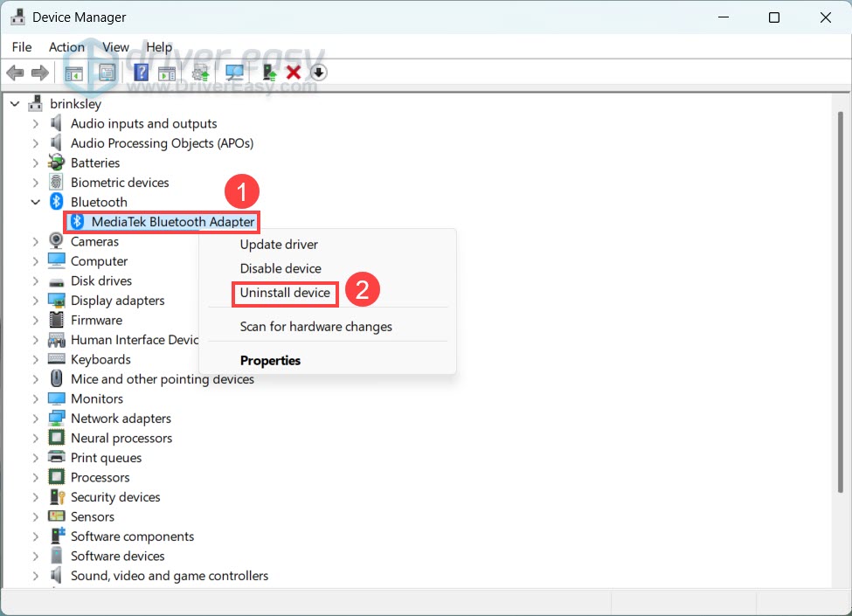Screen dimensions: 852x616
Task: Expand the Cameras chevron
Action: 36,242
